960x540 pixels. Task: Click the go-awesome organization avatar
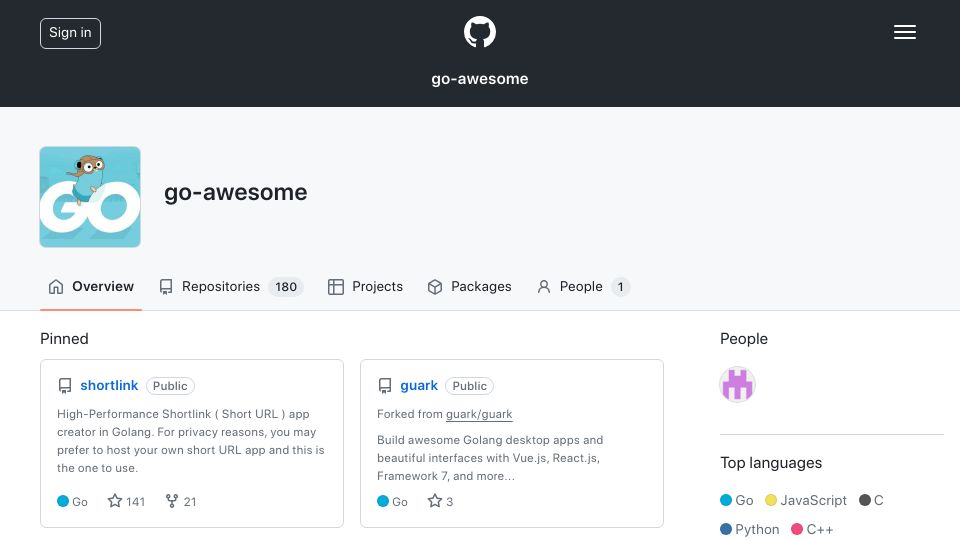click(90, 197)
